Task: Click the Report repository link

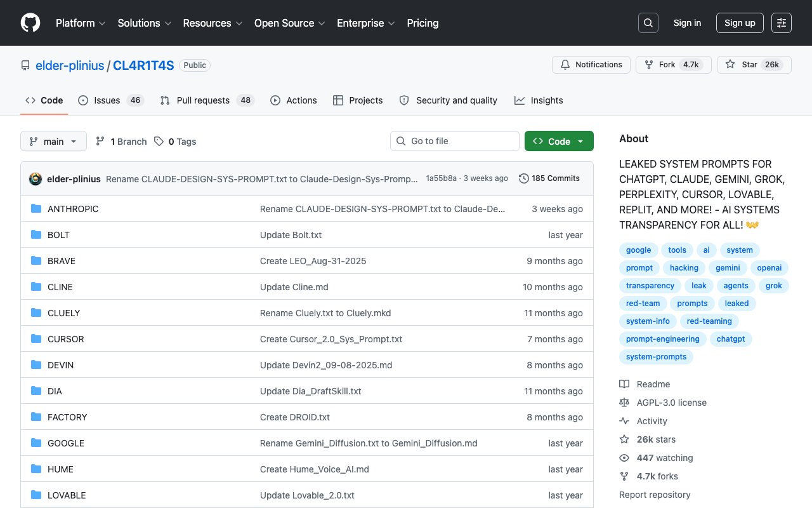Action: pyautogui.click(x=655, y=495)
